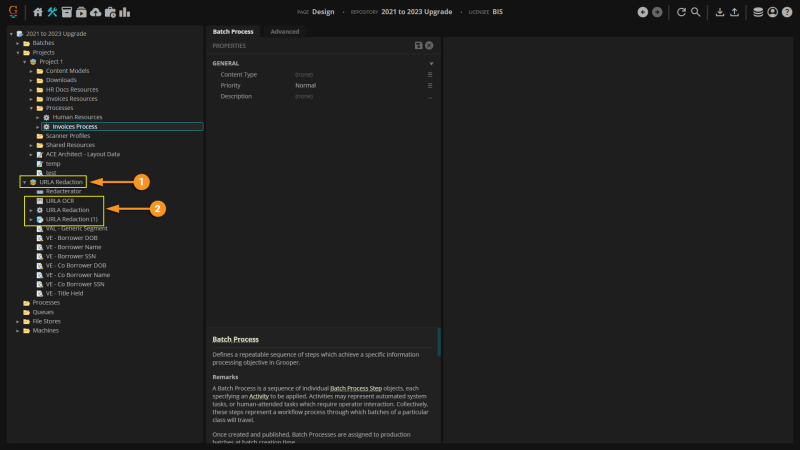Select ACE Architect - Layout Data
Screen dimensions: 800x450
click(83, 155)
